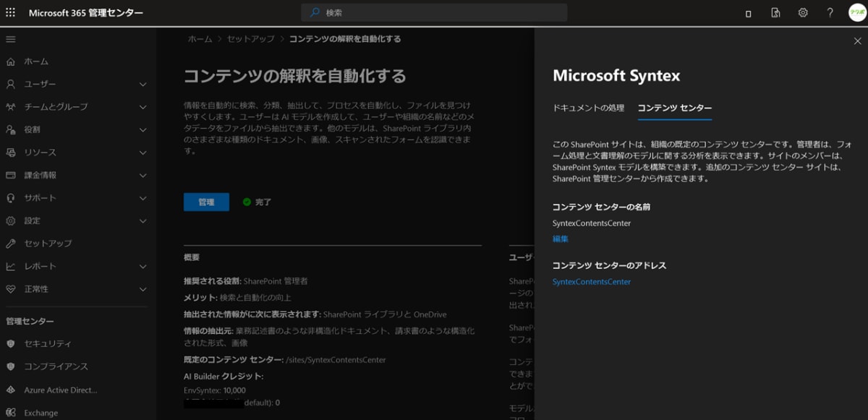The height and width of the screenshot is (420, 868).
Task: Expand the ユーザー menu chevron
Action: click(142, 84)
